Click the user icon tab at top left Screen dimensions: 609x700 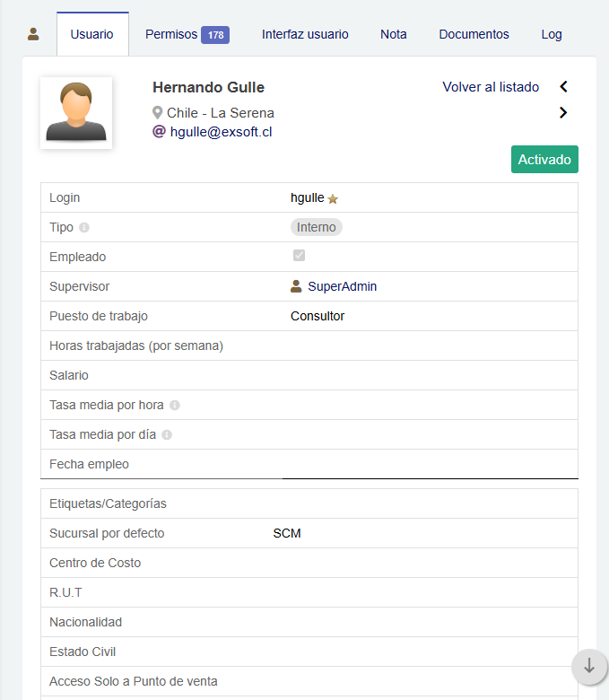[33, 34]
